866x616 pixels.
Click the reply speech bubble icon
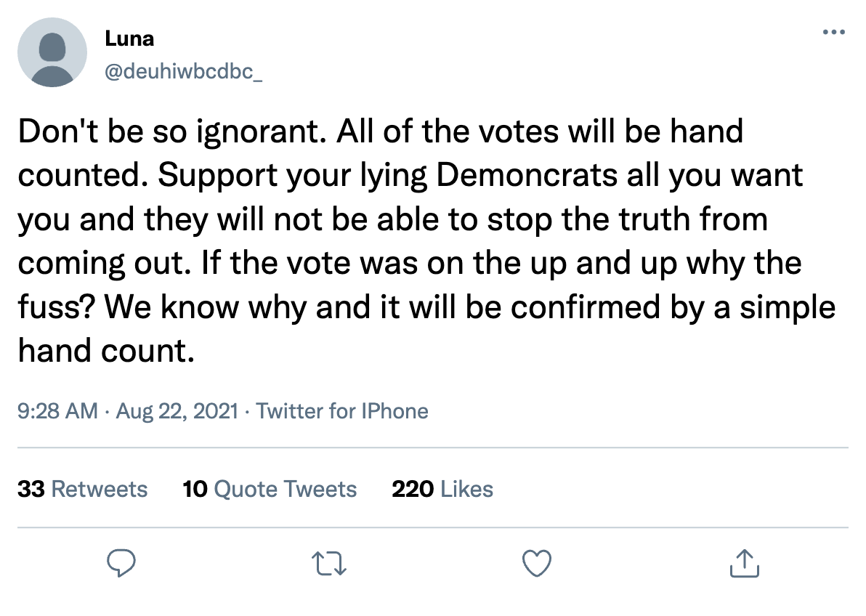tap(123, 563)
